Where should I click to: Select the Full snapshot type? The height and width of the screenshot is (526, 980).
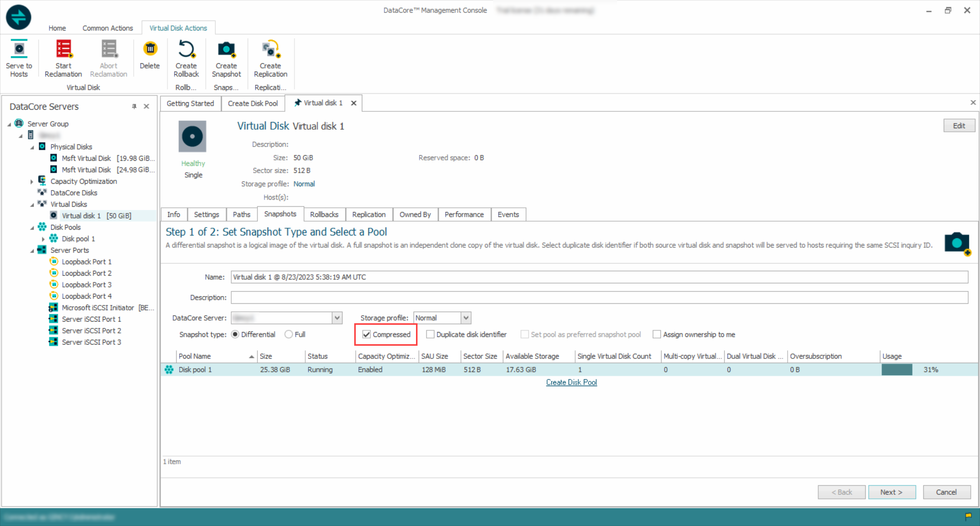(289, 334)
